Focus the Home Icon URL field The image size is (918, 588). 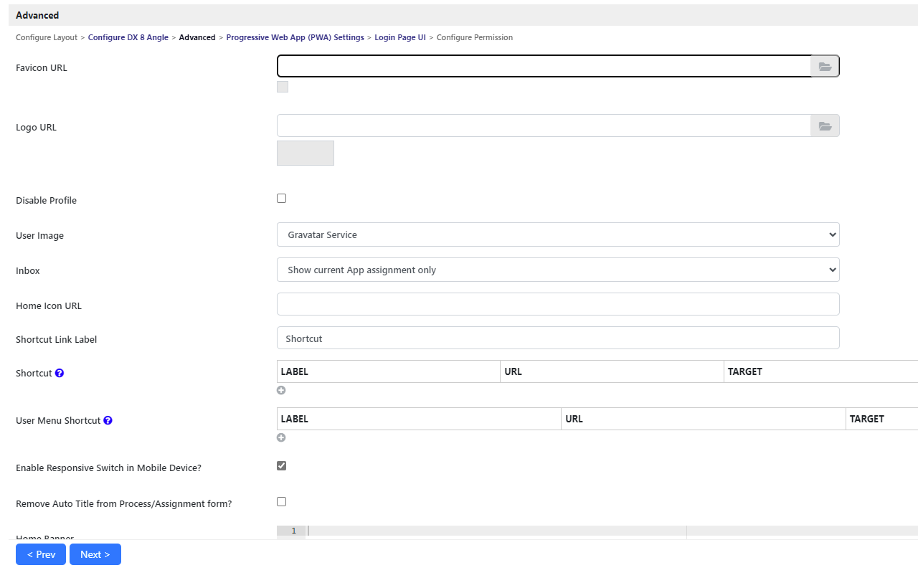point(557,304)
